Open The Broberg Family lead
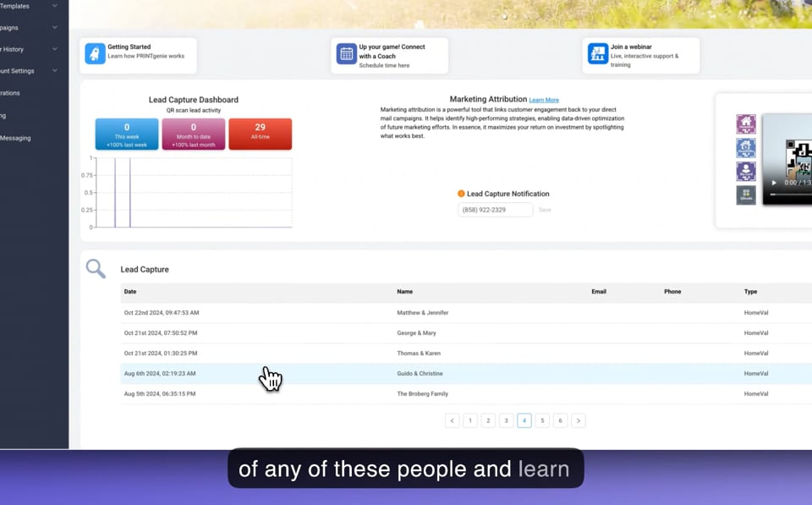The width and height of the screenshot is (812, 505). click(423, 393)
